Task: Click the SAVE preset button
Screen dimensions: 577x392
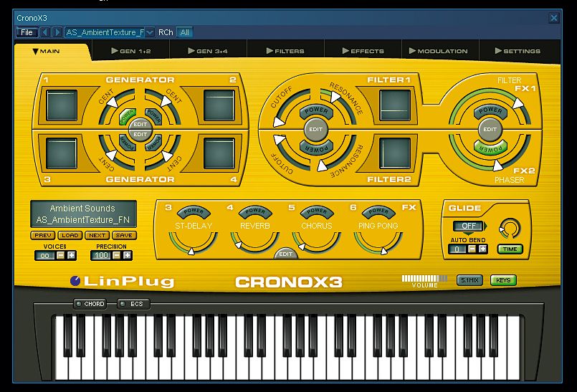Action: (124, 235)
